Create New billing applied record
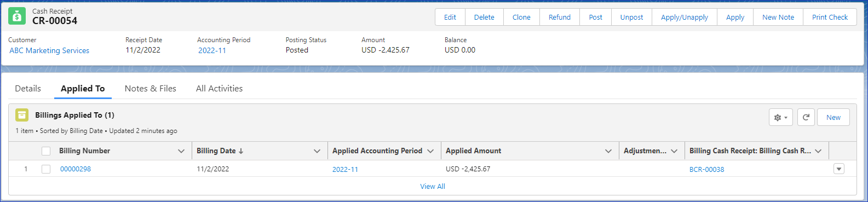 [x=833, y=117]
